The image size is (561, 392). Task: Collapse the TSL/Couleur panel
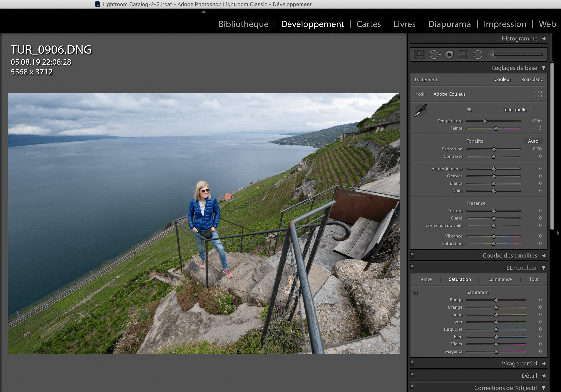[x=544, y=268]
